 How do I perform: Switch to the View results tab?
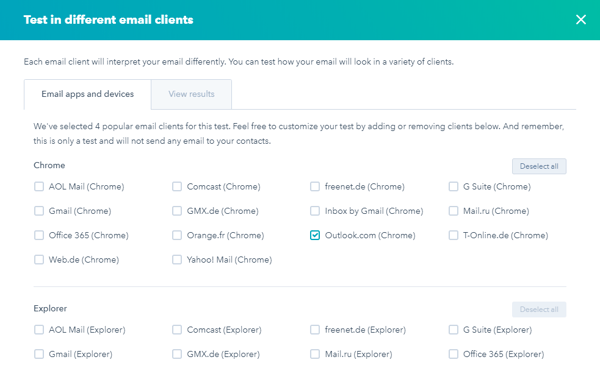click(191, 94)
